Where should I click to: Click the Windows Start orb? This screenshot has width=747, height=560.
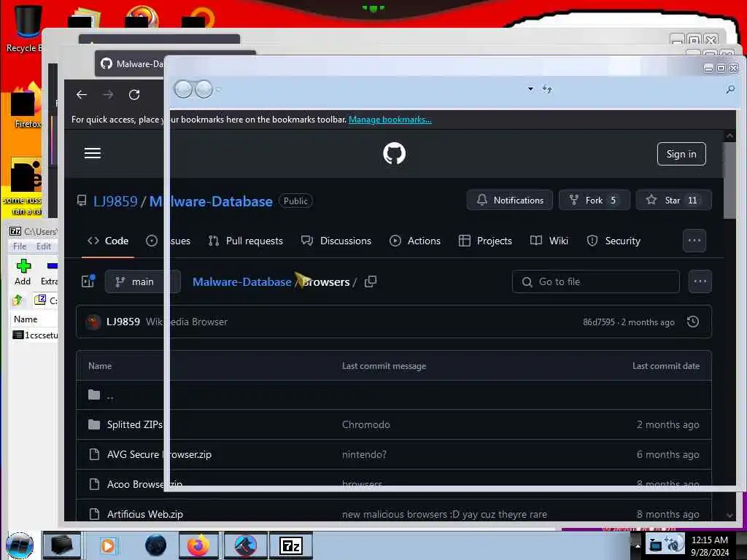click(20, 545)
